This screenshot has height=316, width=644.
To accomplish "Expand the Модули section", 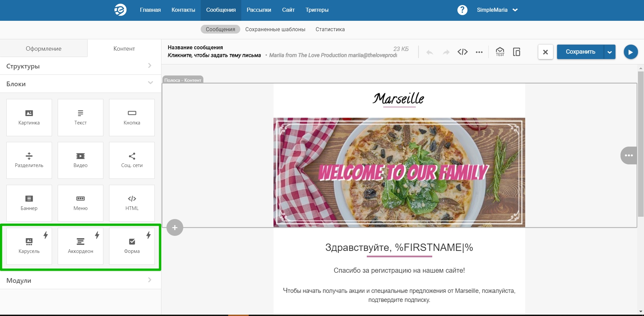I will pyautogui.click(x=81, y=280).
